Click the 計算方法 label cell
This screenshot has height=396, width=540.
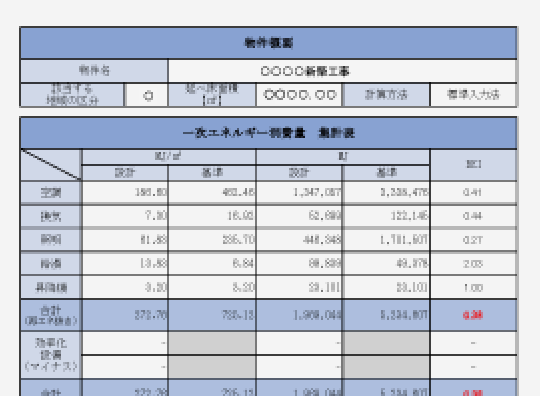coord(386,95)
